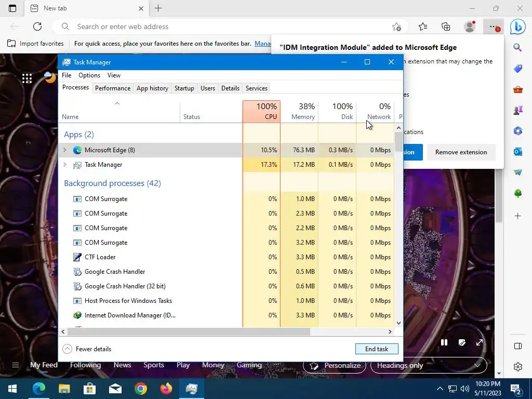Click the End task button
Viewport: 532px width, 399px height.
[377, 349]
